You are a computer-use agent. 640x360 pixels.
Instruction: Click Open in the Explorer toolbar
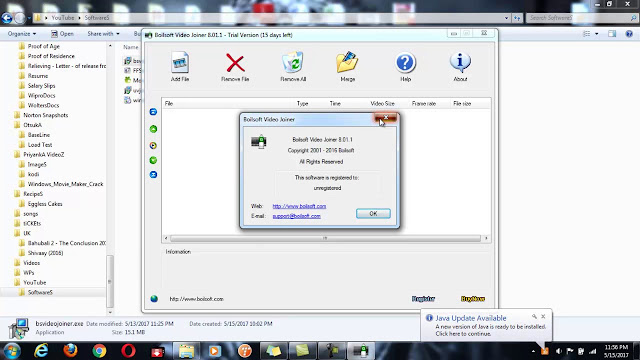tap(62, 34)
